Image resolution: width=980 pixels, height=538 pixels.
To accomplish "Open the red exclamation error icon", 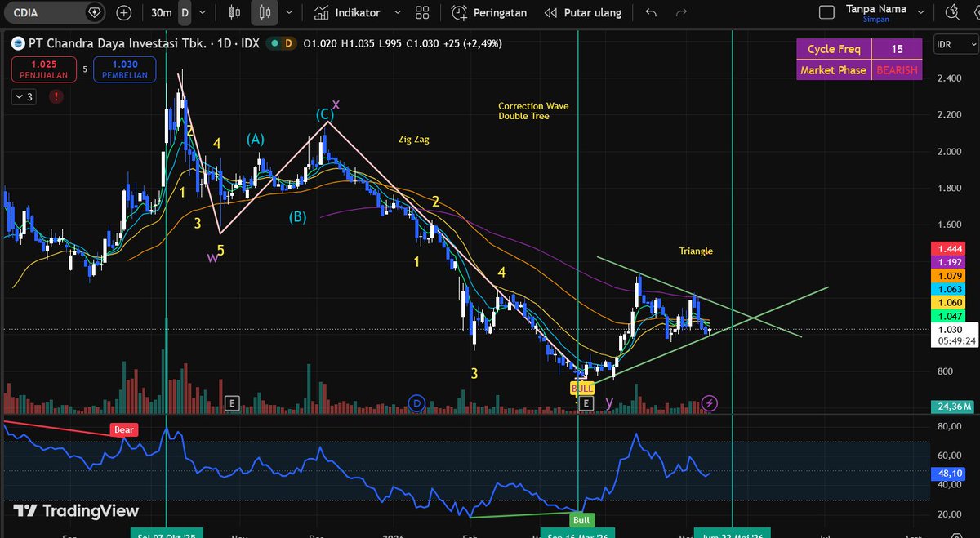I will (56, 96).
